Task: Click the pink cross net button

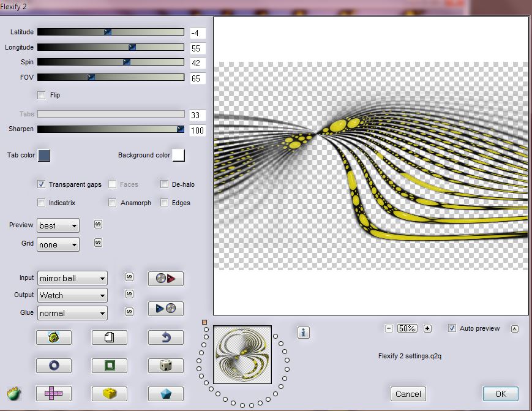Action: pos(54,394)
